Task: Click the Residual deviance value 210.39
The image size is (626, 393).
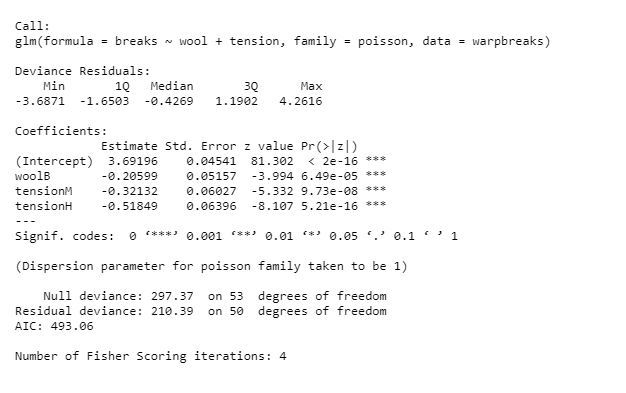Action: (172, 311)
